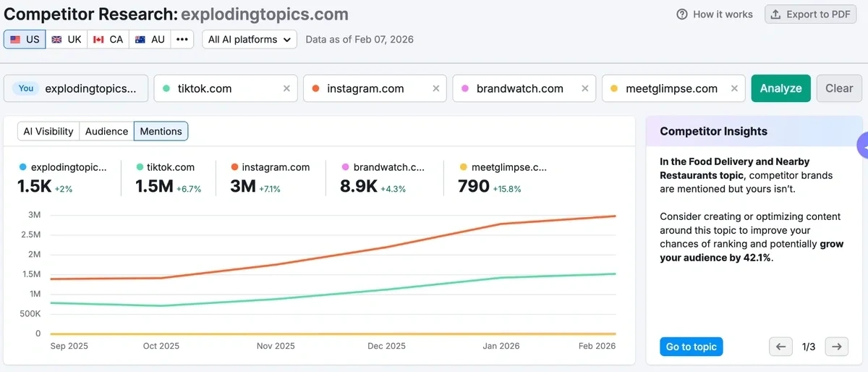Click the How it works question icon
This screenshot has width=868, height=372.
pyautogui.click(x=682, y=14)
